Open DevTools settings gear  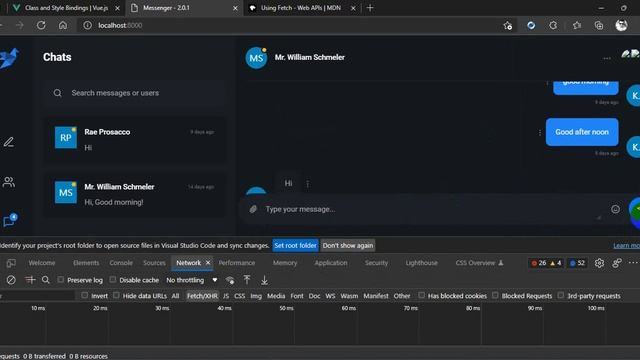click(599, 263)
